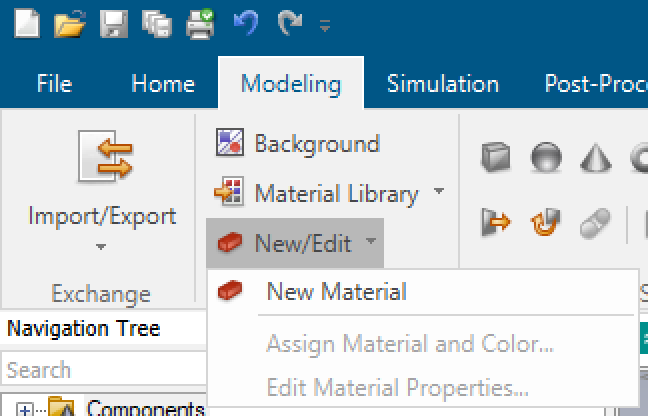
Task: Click the Print icon in the quick toolbar
Action: pyautogui.click(x=200, y=24)
